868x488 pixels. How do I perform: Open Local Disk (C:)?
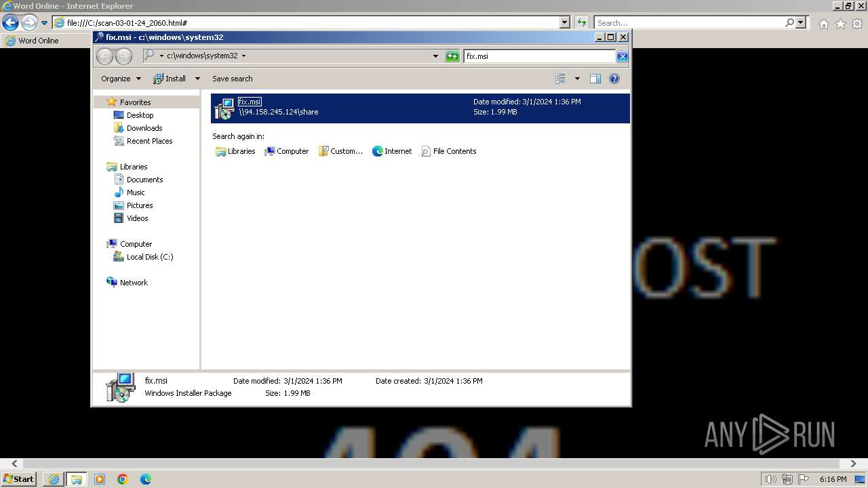(x=149, y=257)
